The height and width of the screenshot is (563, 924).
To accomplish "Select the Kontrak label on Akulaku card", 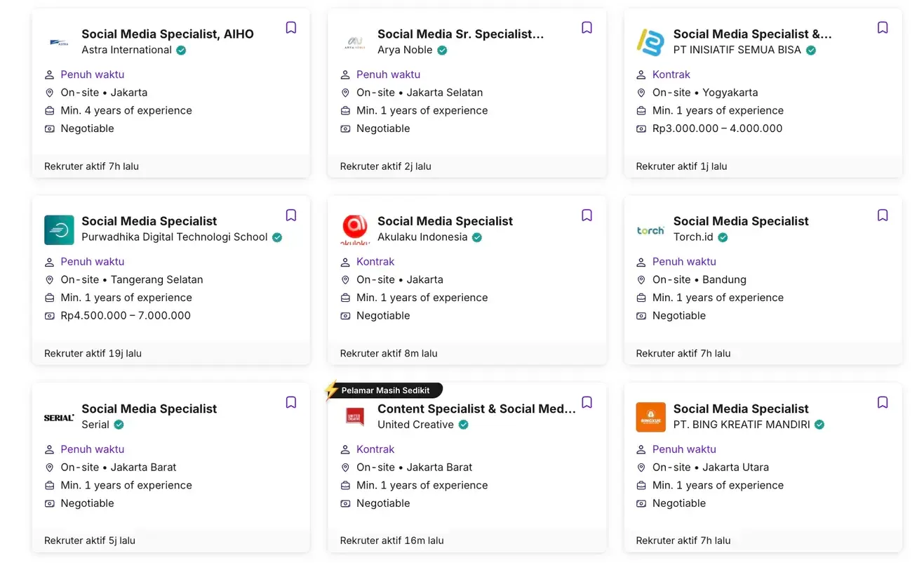I will coord(375,261).
